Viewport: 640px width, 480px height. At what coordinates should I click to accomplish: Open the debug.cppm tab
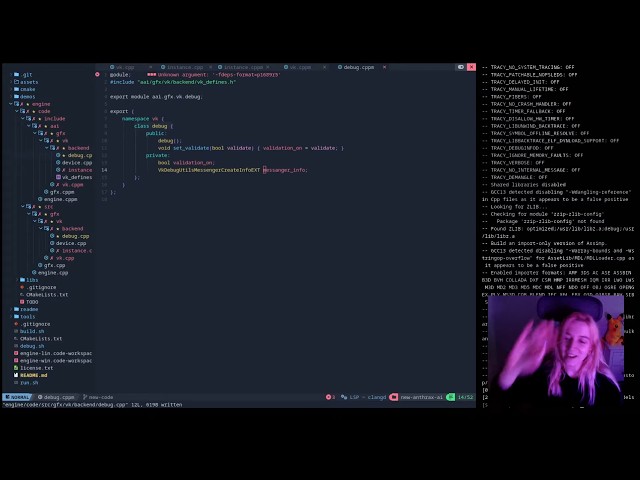click(x=358, y=67)
